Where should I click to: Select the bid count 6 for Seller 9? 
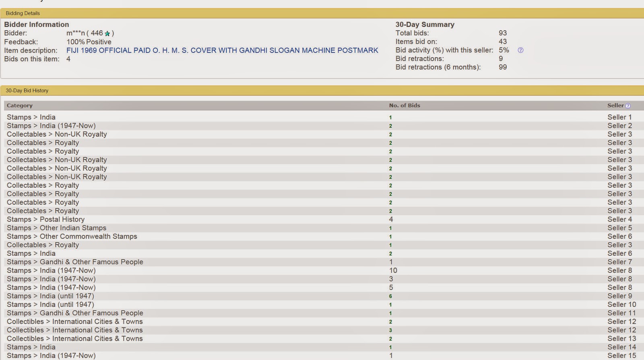point(390,296)
